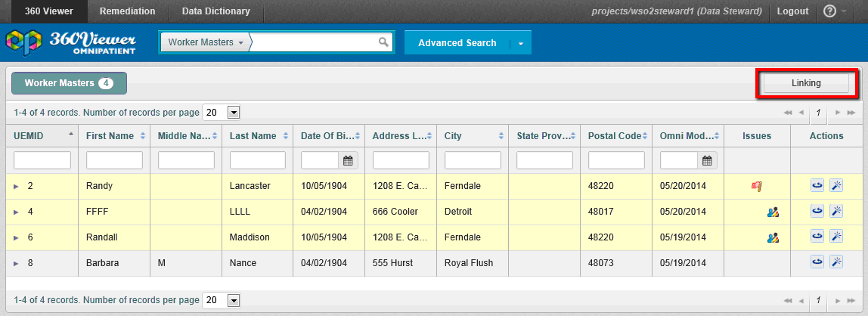Click the magic wand action icon for Barbara Nance
The height and width of the screenshot is (316, 868).
[x=836, y=262]
